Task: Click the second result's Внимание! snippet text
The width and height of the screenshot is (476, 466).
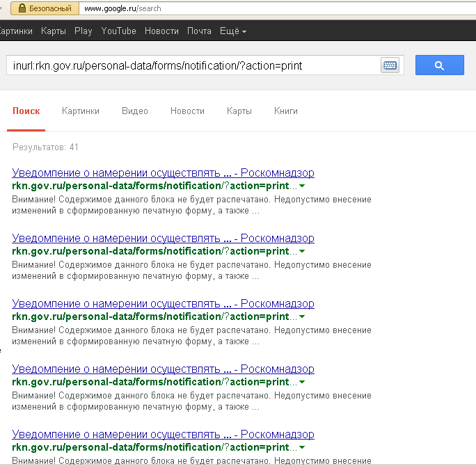Action: [x=191, y=271]
